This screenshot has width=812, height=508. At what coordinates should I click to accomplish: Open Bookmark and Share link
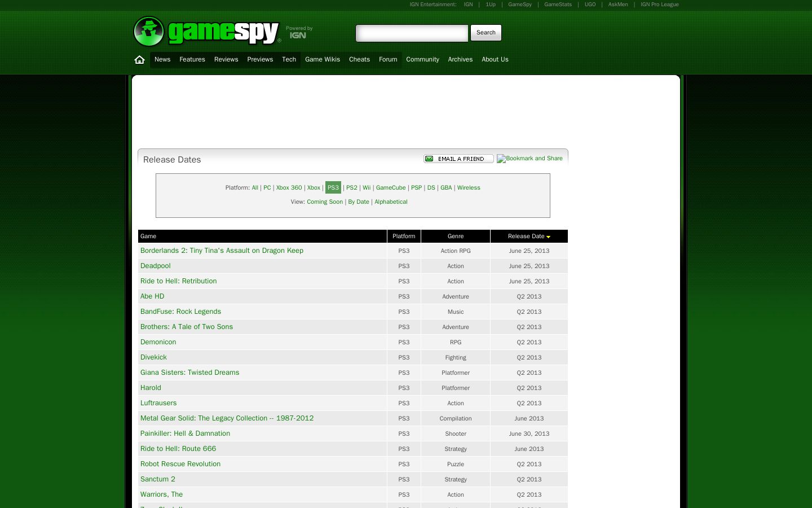tap(529, 159)
